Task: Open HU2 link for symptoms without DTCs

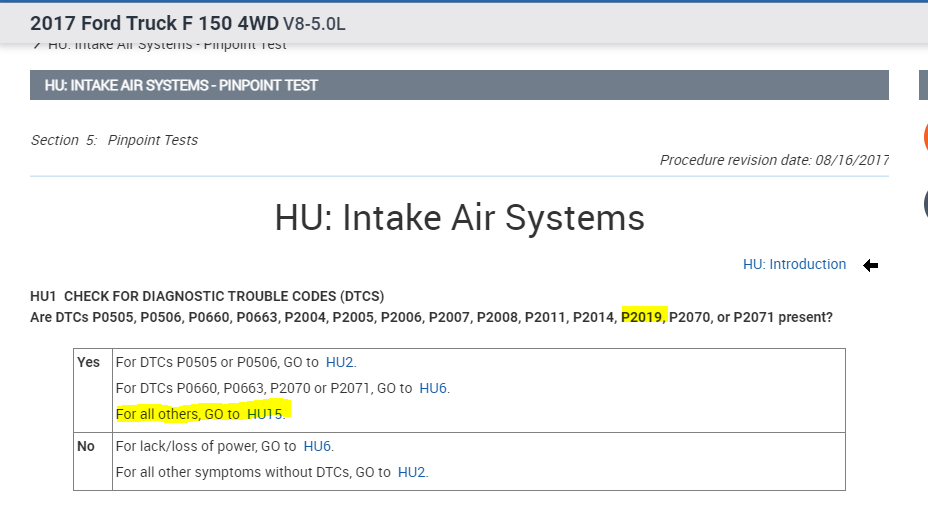Action: pos(412,472)
